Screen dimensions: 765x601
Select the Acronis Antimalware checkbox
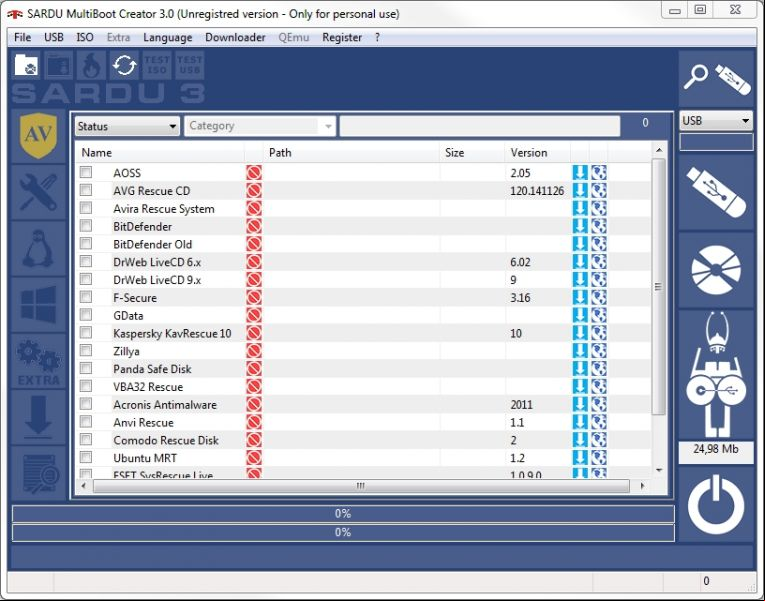pyautogui.click(x=86, y=404)
